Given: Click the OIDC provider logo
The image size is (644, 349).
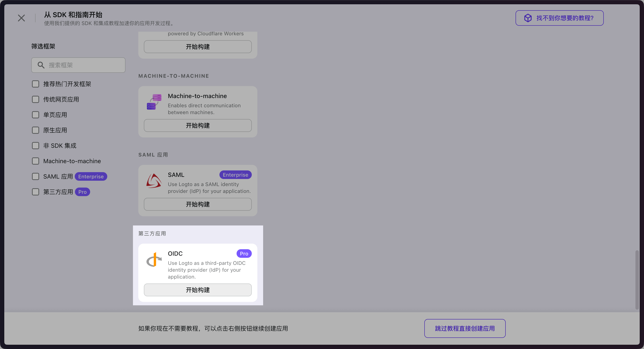Looking at the screenshot, I should pyautogui.click(x=154, y=260).
